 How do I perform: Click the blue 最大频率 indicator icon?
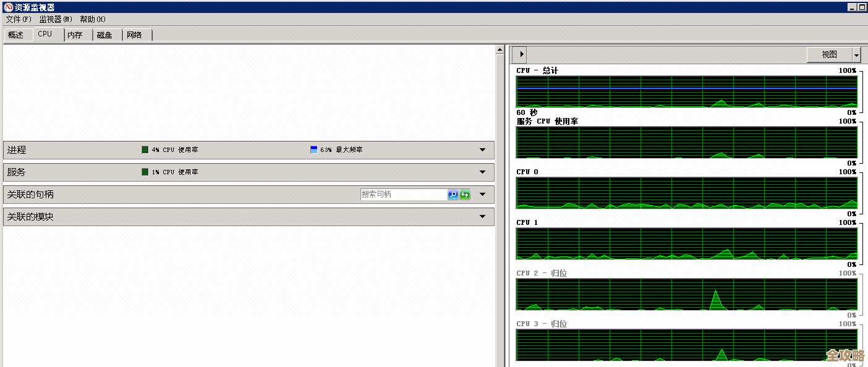click(x=313, y=150)
